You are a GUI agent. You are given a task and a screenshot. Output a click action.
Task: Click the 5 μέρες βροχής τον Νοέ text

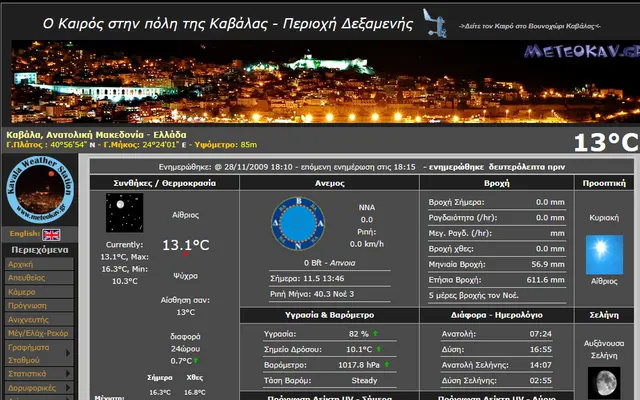[x=473, y=295]
